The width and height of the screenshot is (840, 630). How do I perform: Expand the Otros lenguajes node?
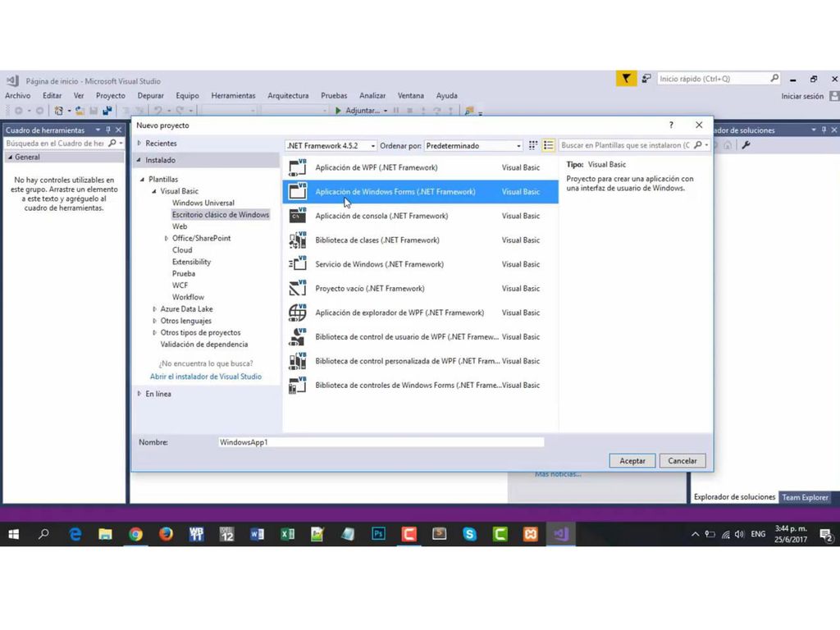[154, 321]
